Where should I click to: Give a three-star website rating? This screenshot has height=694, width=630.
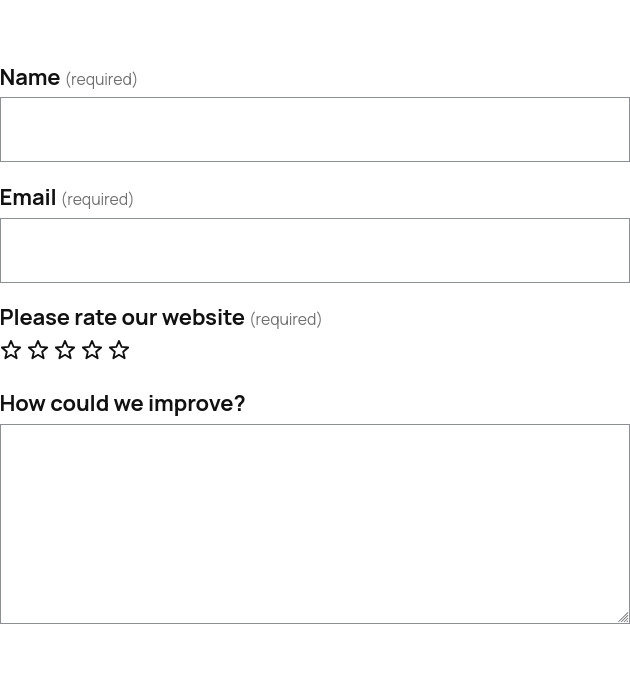point(65,350)
